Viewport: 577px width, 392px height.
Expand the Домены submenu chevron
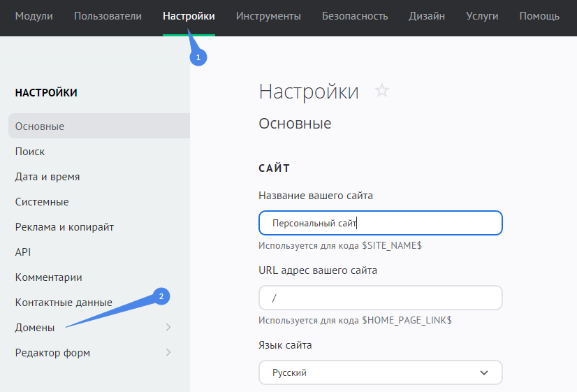[168, 327]
